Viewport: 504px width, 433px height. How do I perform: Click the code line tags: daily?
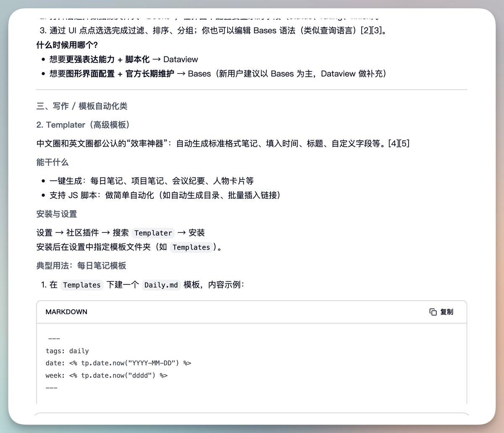(x=67, y=351)
